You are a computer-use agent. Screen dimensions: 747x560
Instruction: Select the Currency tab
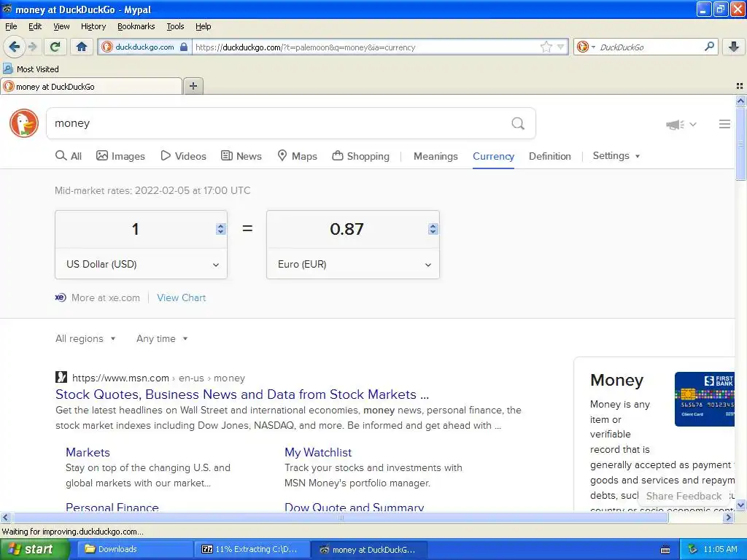(x=493, y=156)
